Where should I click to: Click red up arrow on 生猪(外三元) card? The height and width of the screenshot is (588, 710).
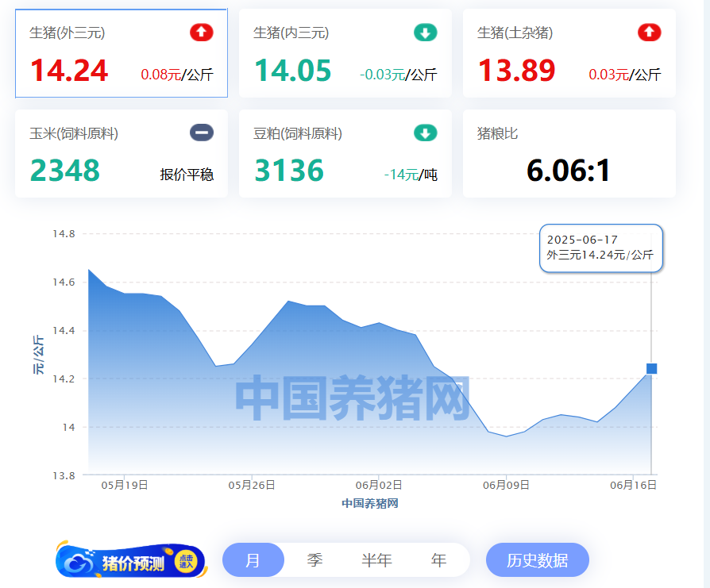pyautogui.click(x=202, y=33)
